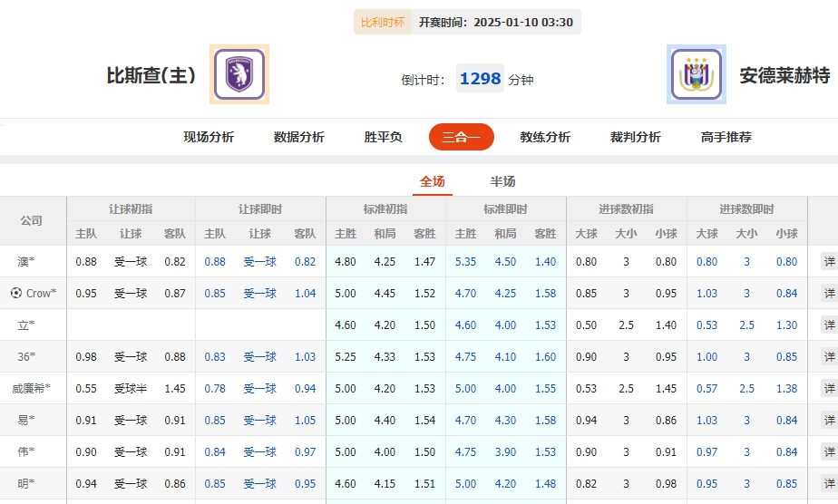Viewport: 838px width, 504px height.
Task: Open the 安德莱赫特 team name link
Action: (784, 75)
